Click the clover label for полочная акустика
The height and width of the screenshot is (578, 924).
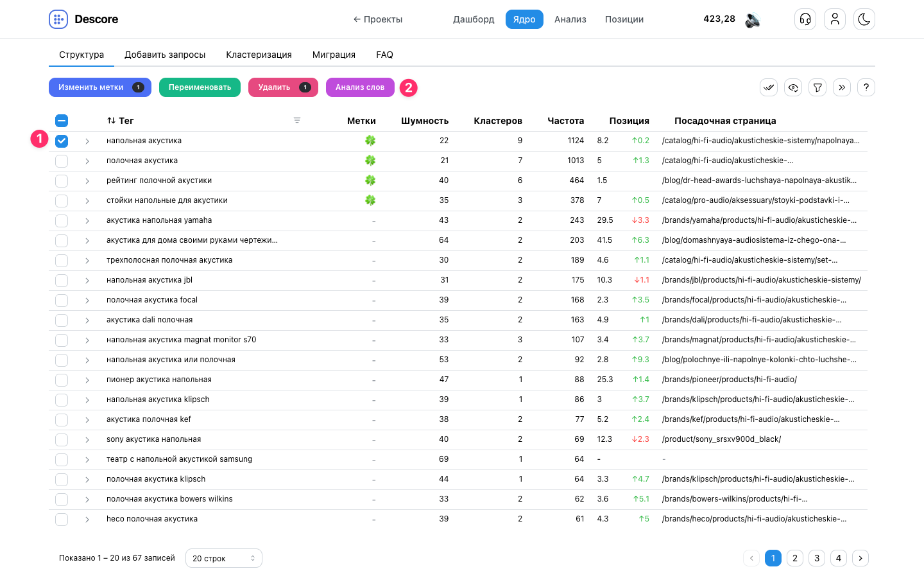(370, 161)
